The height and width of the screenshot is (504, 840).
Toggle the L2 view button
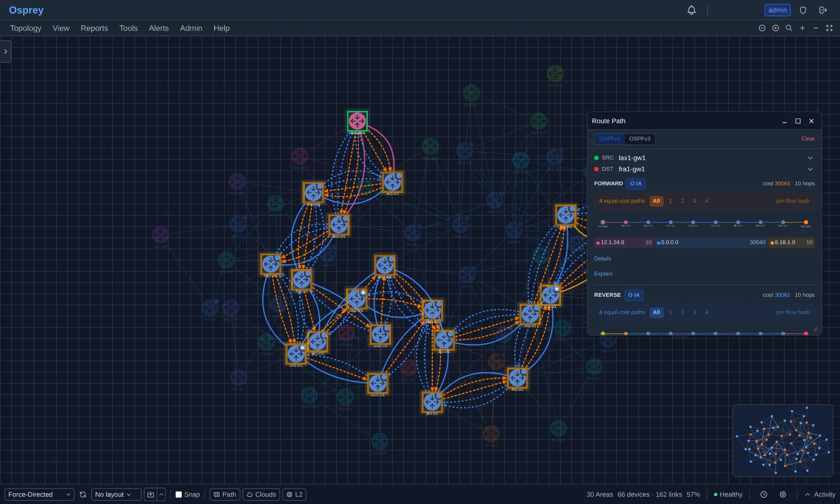294,495
